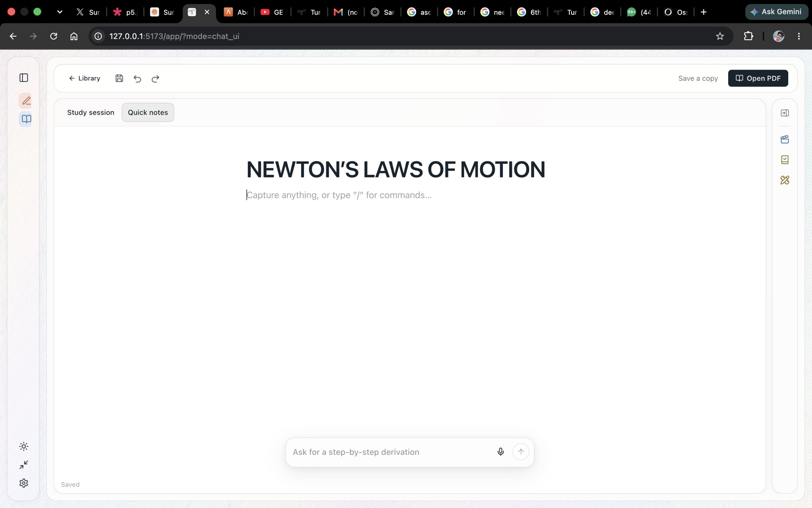Open Ask Gemini
Screen dimensions: 812x508
(x=776, y=12)
